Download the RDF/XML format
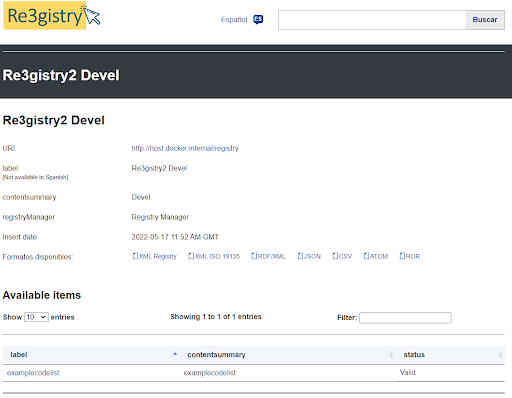The height and width of the screenshot is (398, 512). coord(268,256)
